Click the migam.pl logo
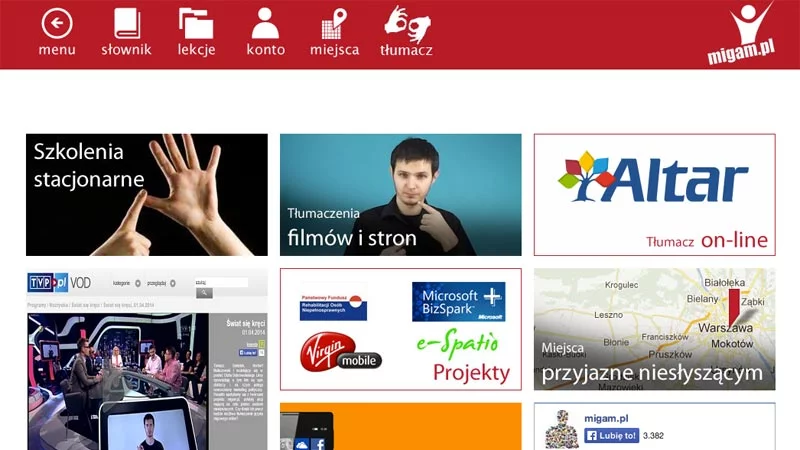Viewport: 800px width, 450px height. [x=743, y=34]
